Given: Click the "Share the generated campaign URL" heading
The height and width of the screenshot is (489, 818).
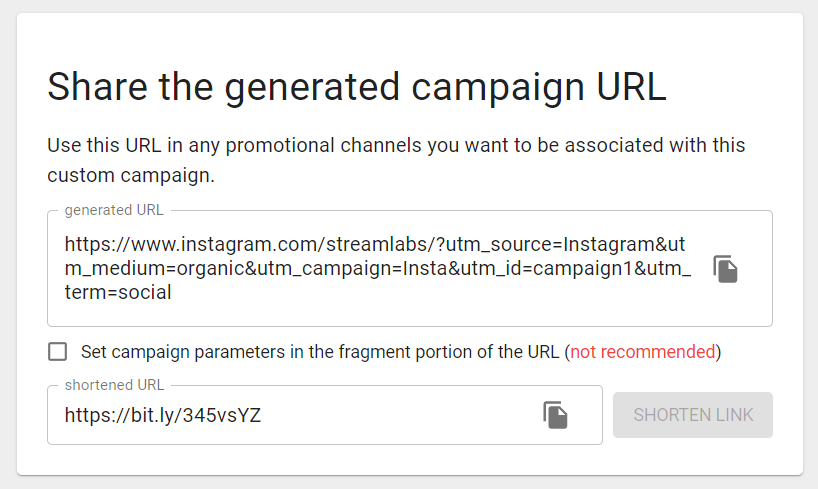Looking at the screenshot, I should click(x=357, y=87).
